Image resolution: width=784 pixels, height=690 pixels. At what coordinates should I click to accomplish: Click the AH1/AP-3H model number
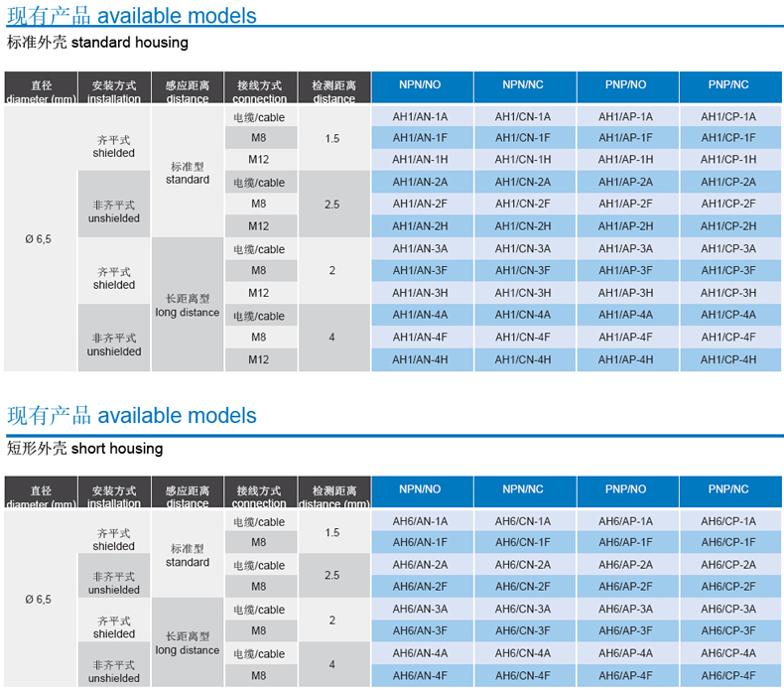point(625,293)
